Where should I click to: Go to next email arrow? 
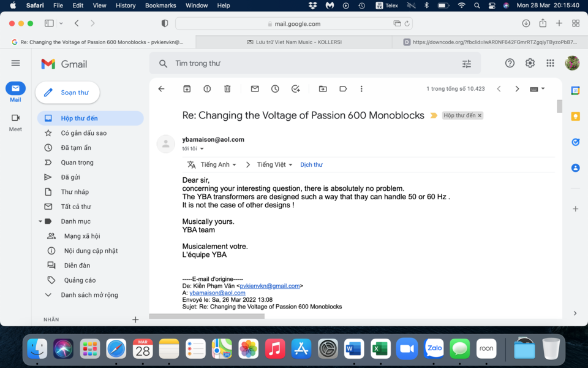click(517, 89)
